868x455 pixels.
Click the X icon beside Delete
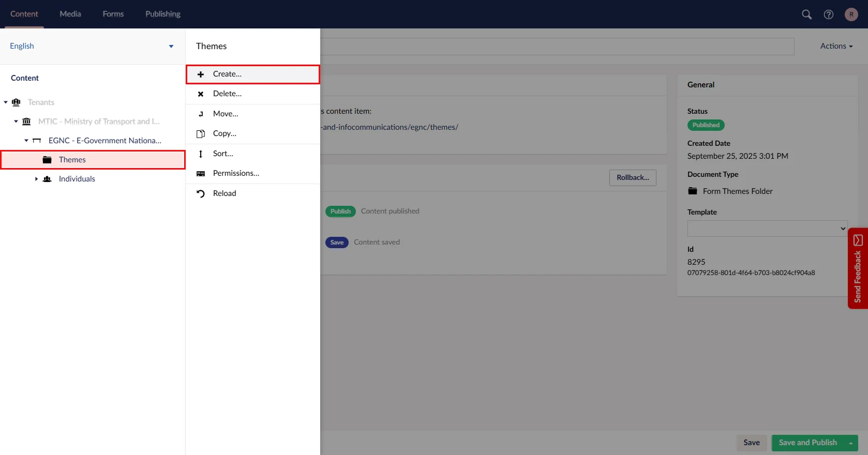pos(201,94)
